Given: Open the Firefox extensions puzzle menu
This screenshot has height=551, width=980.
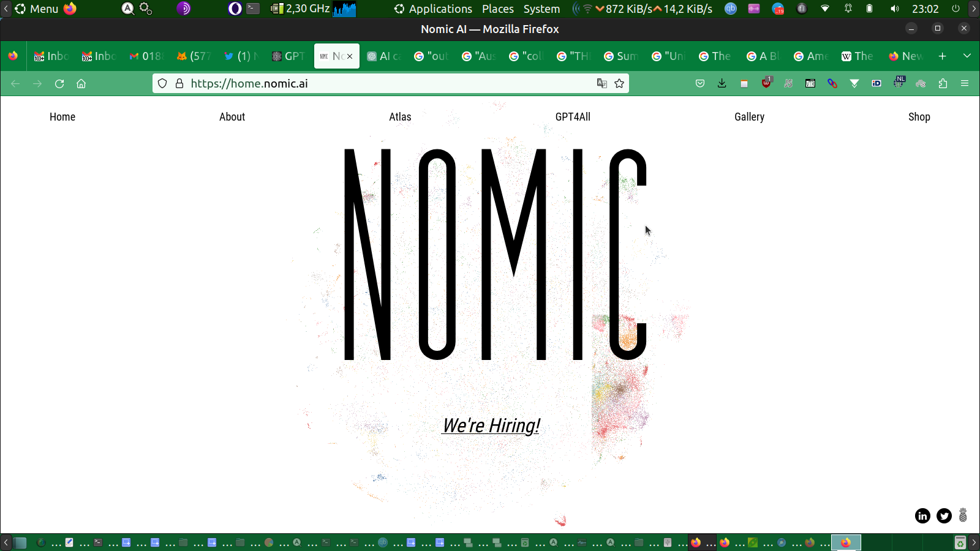Looking at the screenshot, I should pos(943,84).
